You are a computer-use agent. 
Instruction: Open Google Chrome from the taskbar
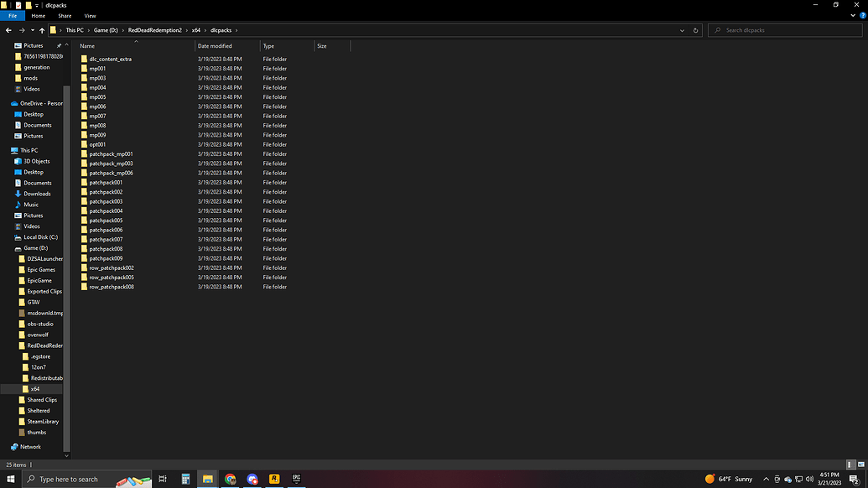click(230, 479)
